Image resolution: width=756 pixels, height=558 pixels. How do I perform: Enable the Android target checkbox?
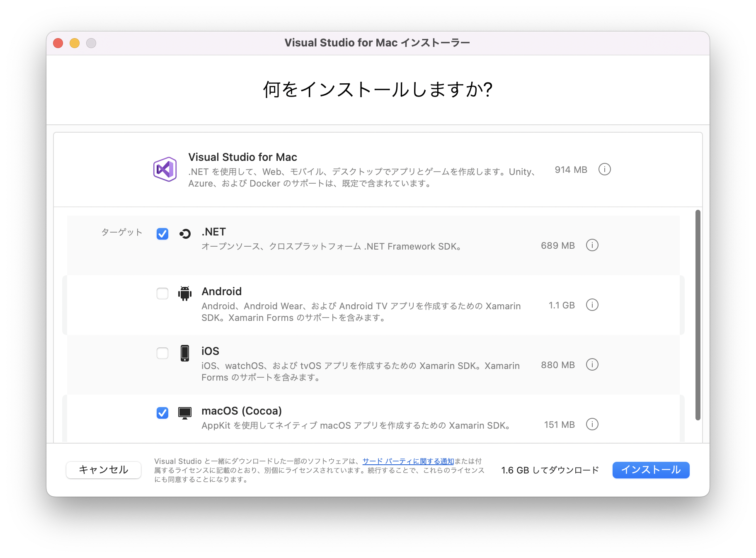(162, 294)
